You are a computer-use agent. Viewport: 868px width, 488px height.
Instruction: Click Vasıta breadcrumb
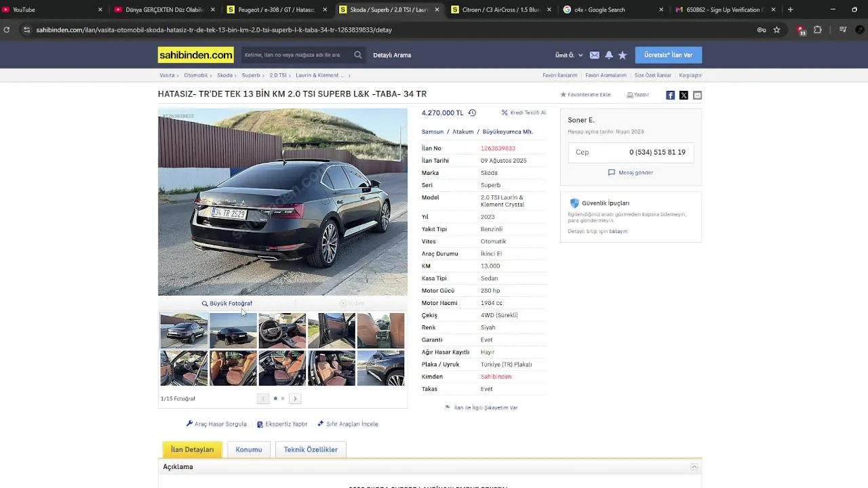coord(167,75)
